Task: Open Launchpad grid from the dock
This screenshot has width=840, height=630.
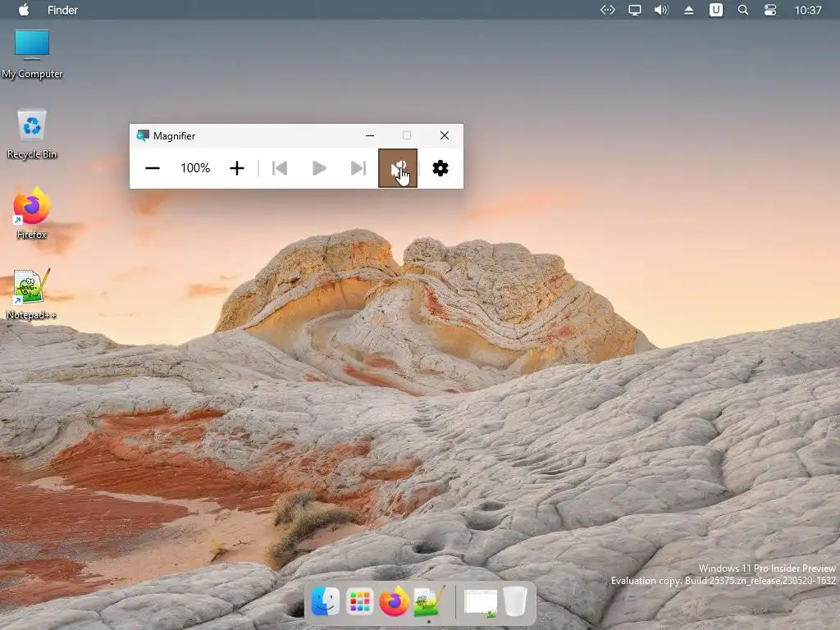Action: point(360,601)
